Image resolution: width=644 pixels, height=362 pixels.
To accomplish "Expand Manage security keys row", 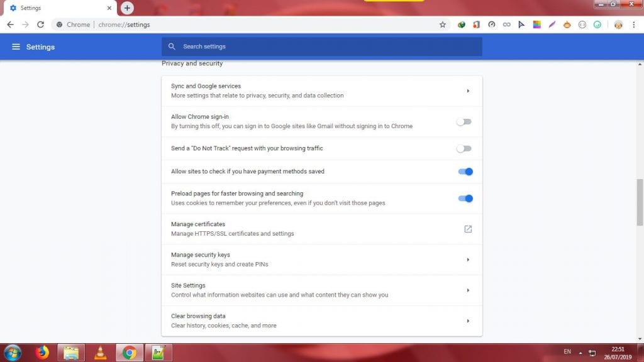I will [x=468, y=260].
